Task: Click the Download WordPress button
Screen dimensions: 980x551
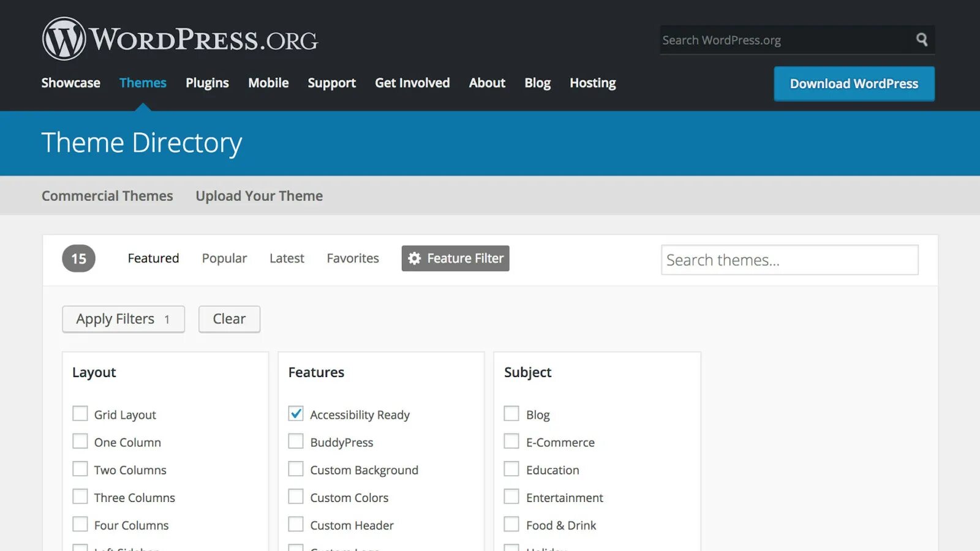Action: [854, 84]
